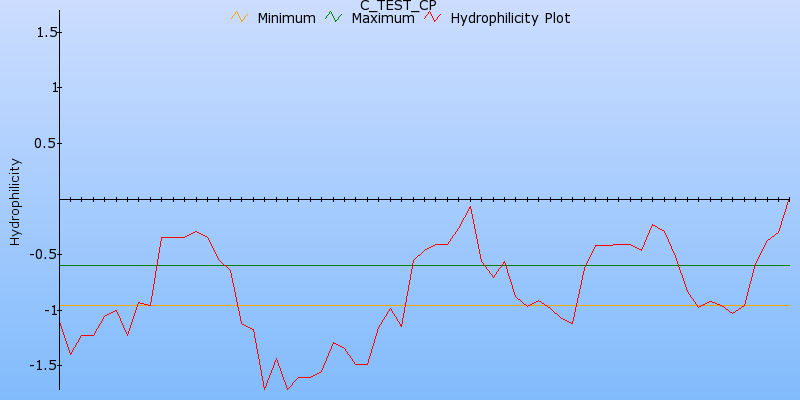Click the 1 y-axis tick label

tap(55, 88)
